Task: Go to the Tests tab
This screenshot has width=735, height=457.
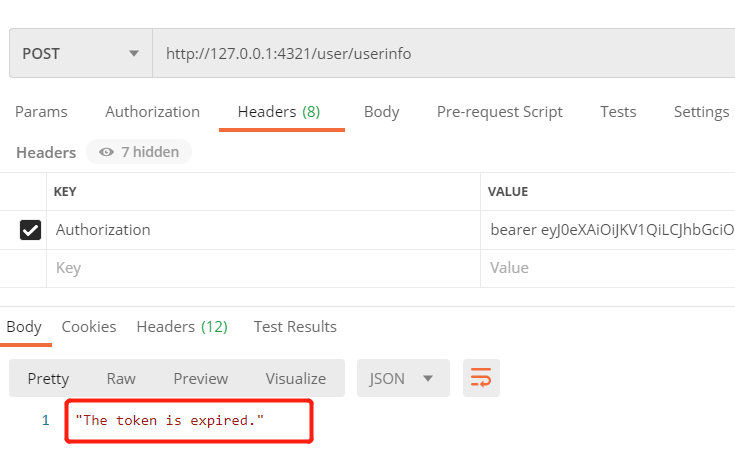Action: point(618,112)
